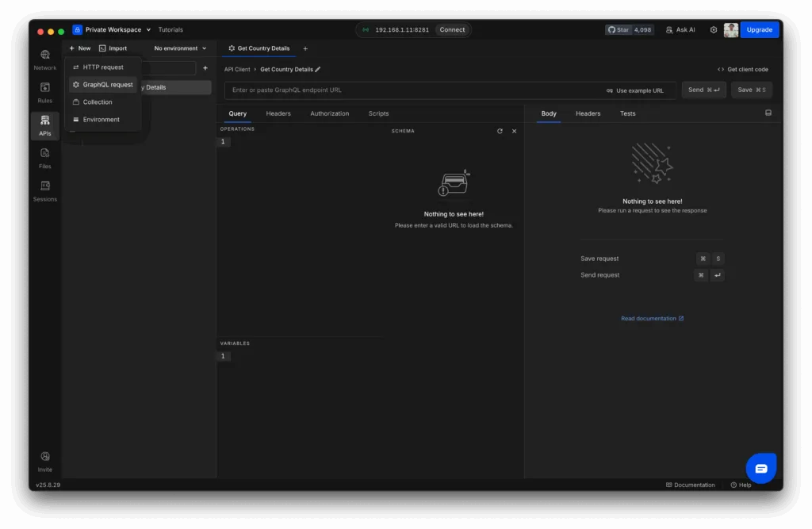
Task: Click the pencil icon to rename request
Action: pyautogui.click(x=318, y=70)
